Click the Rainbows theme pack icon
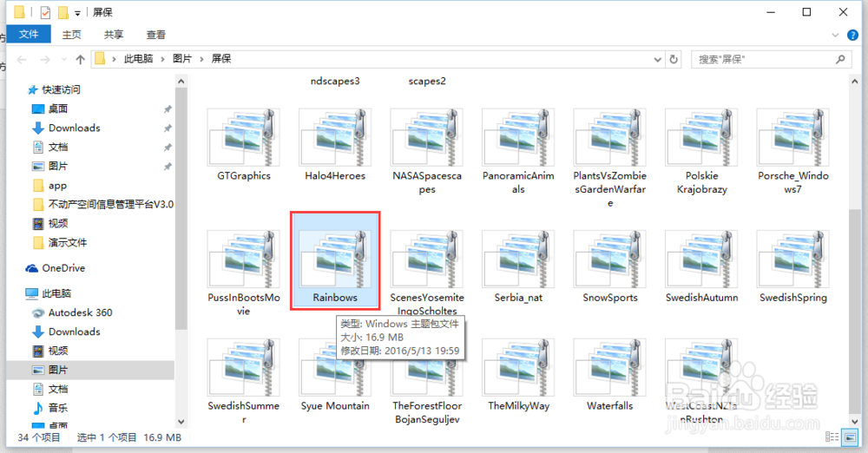 335,259
